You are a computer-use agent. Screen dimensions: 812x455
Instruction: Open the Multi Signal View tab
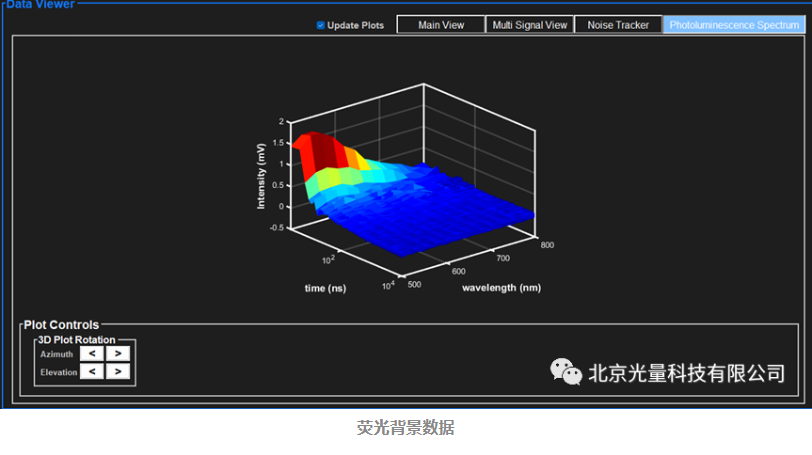point(530,25)
